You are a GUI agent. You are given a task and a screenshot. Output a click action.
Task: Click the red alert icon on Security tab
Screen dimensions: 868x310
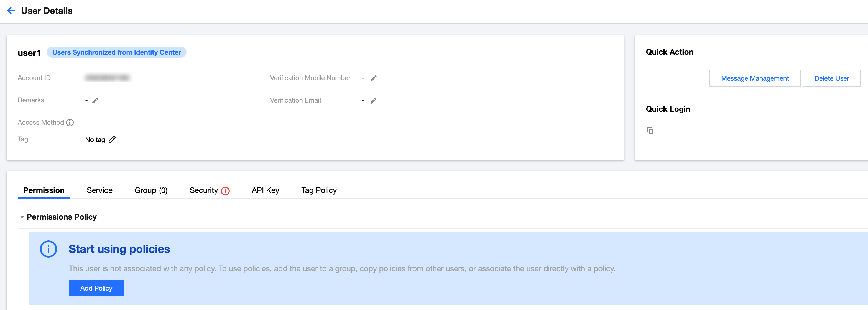tap(225, 190)
